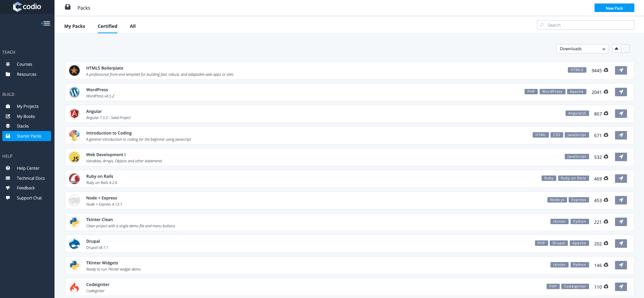
Task: Click the New Pack button
Action: [x=614, y=8]
